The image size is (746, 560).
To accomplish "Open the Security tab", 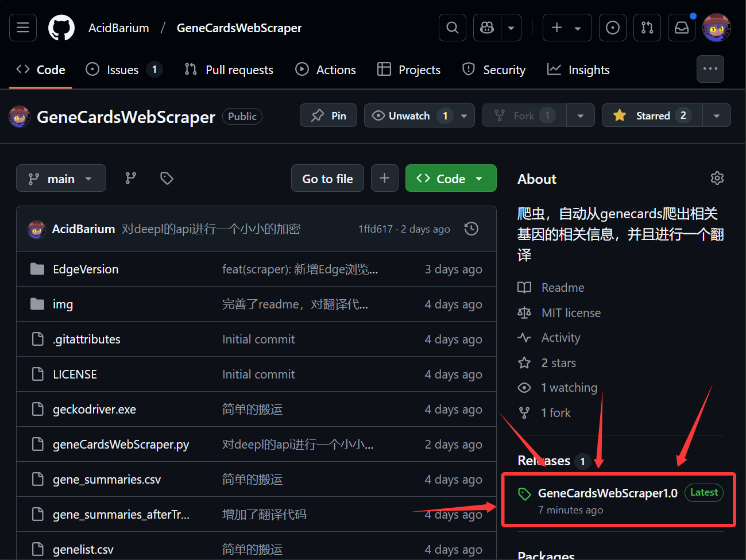I will [494, 69].
